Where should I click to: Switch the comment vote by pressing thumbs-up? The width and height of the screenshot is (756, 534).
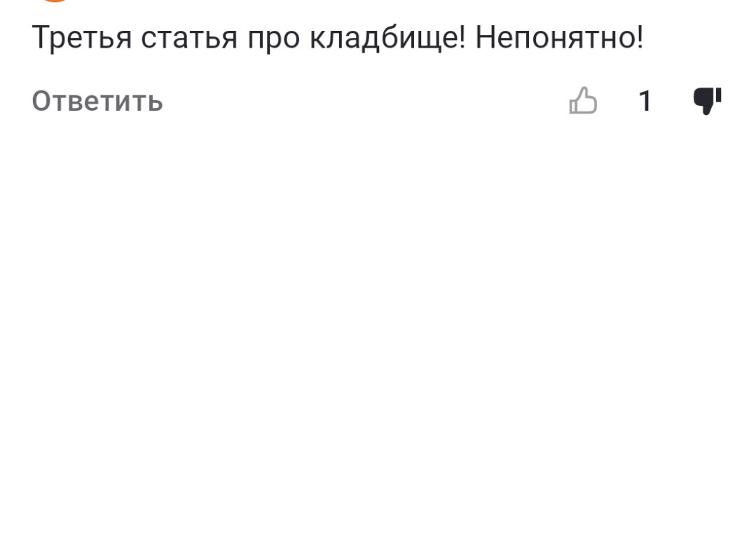click(584, 102)
